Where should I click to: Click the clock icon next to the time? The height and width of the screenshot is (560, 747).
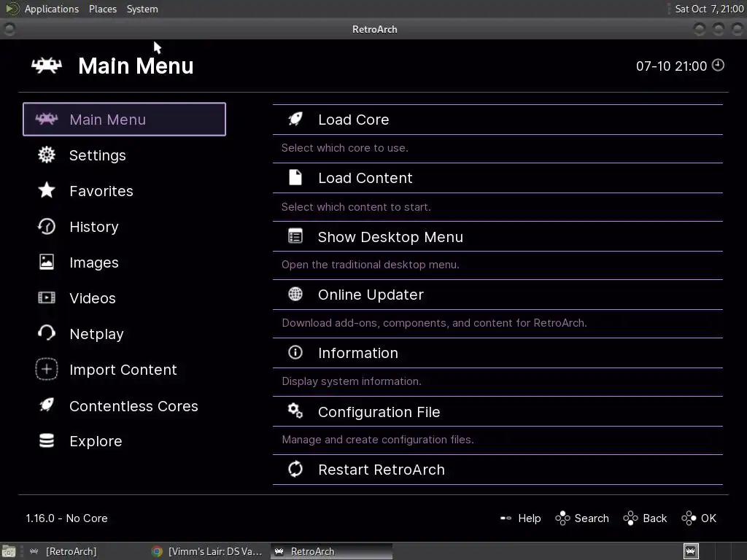718,65
